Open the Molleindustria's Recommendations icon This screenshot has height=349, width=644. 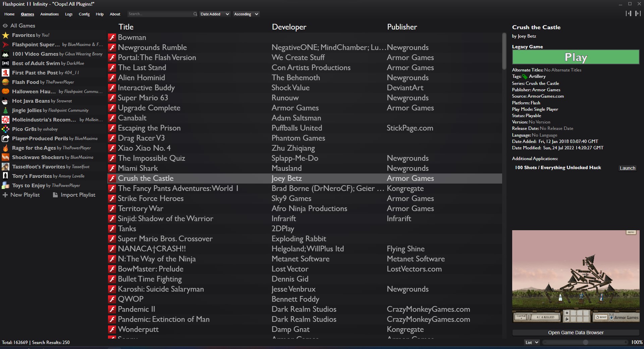[5, 120]
